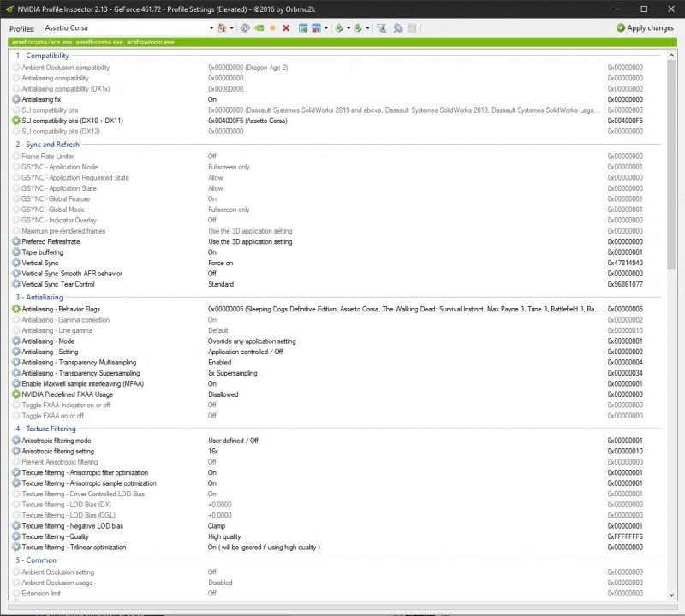Click the gear icon beside Antialiasing - Mode
This screenshot has width=685, height=616.
tap(16, 341)
